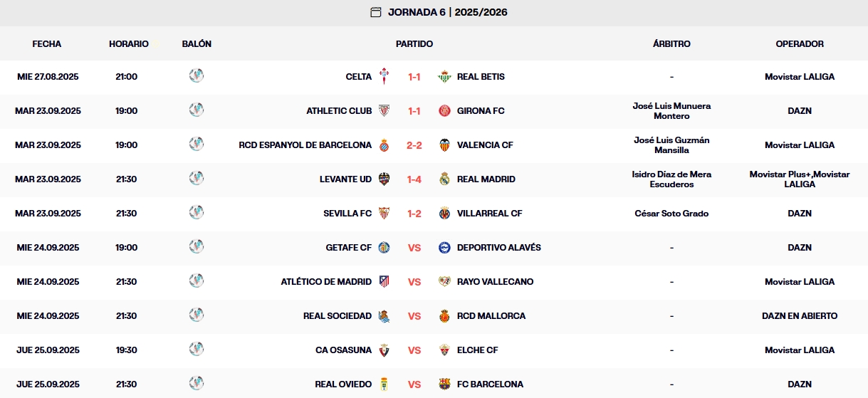Image resolution: width=868 pixels, height=398 pixels.
Task: Click the calendar icon beside Jornada 6
Action: pos(376,12)
